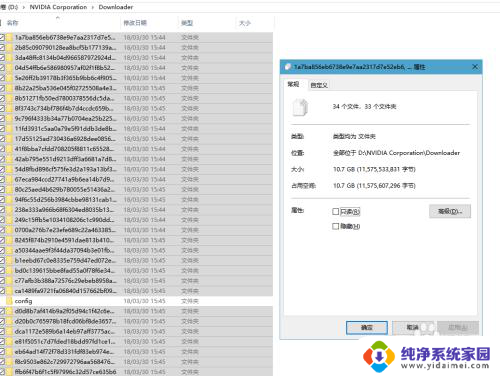The height and width of the screenshot is (376, 500).
Task: Expand the chevron before NVIDIA Corporation in path
Action: click(x=24, y=7)
